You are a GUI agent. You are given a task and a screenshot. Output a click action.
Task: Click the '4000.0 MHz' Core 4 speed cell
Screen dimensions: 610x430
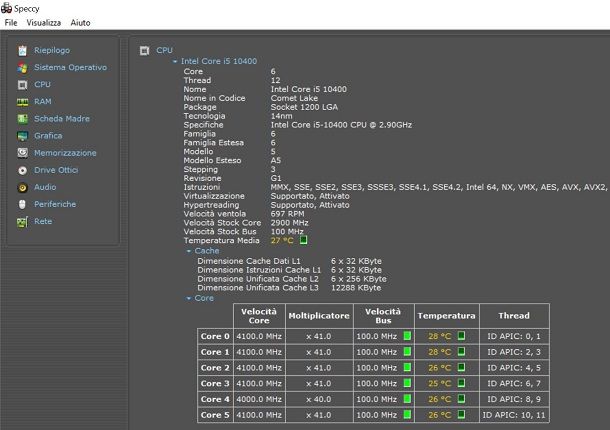point(259,399)
